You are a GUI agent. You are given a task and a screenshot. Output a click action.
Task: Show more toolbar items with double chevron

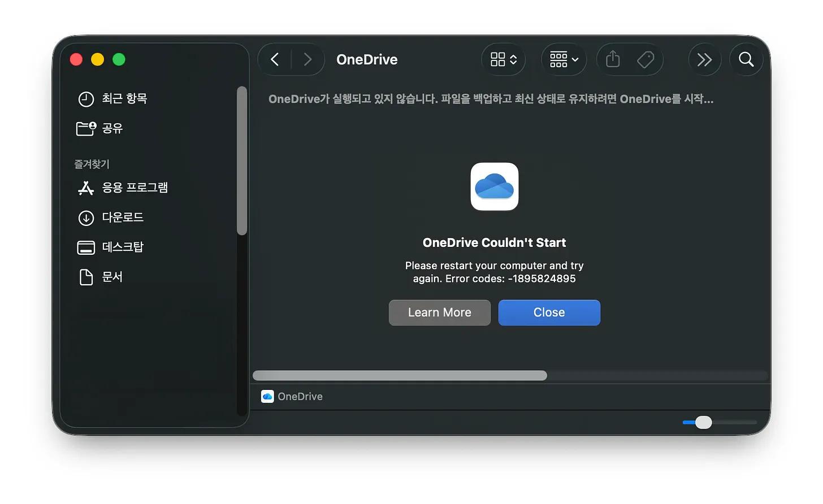pyautogui.click(x=704, y=59)
